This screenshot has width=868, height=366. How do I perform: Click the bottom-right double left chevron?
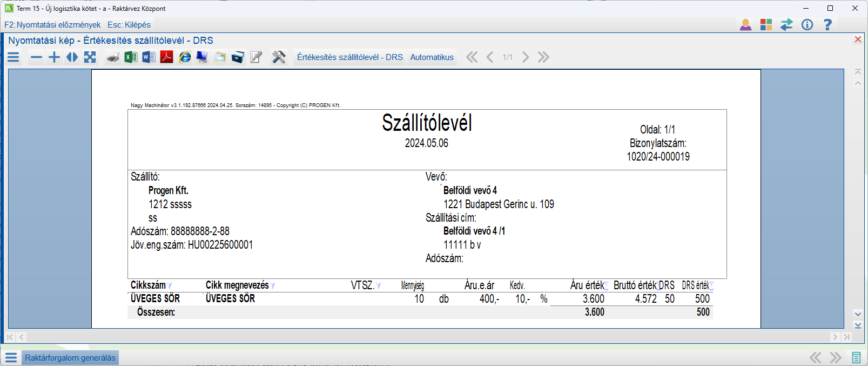[815, 358]
